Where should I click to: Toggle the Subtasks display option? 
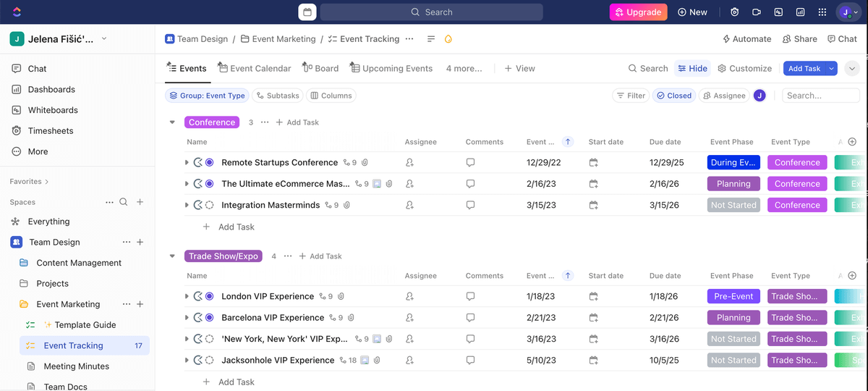(x=276, y=96)
